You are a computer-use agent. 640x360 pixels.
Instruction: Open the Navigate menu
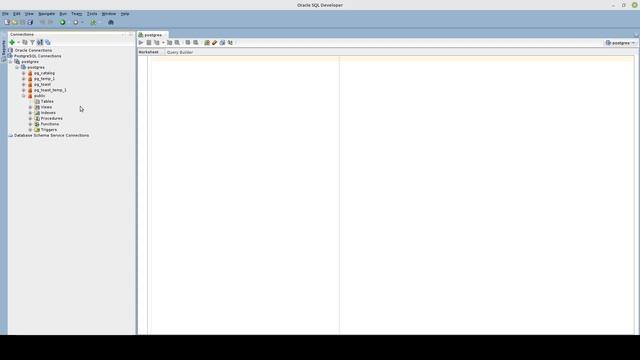(47, 13)
